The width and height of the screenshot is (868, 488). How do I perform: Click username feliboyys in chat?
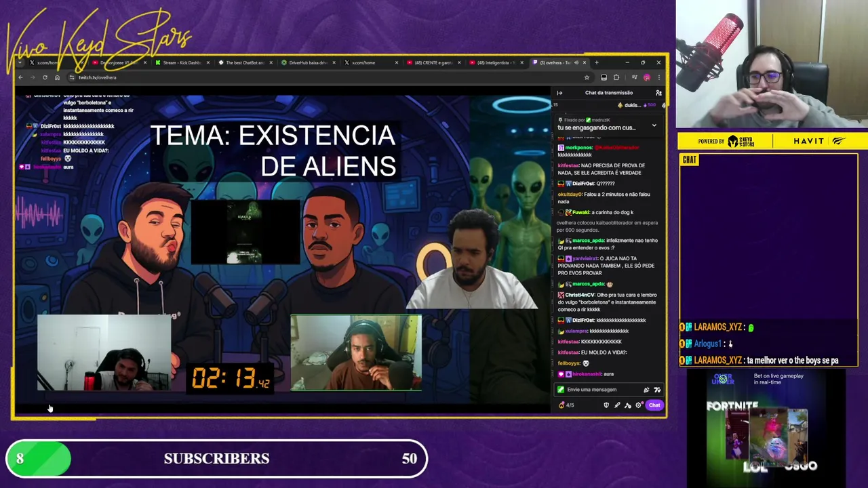pos(569,363)
